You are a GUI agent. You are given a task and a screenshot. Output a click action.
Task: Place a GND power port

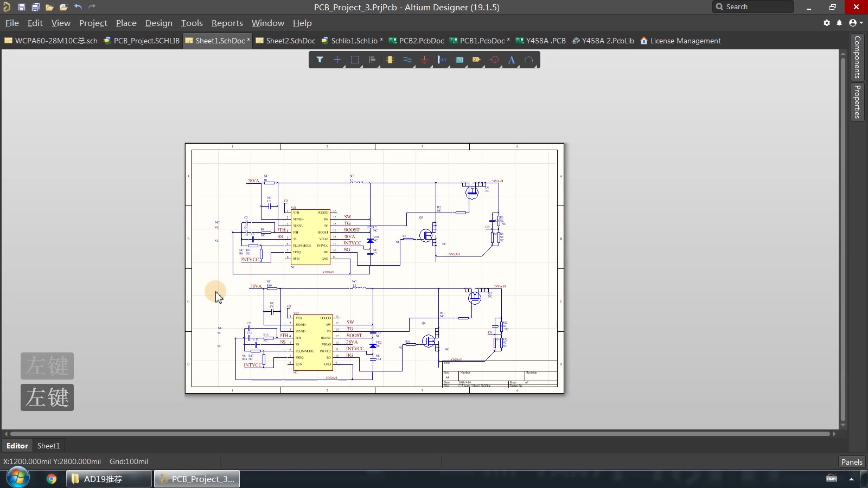[424, 60]
